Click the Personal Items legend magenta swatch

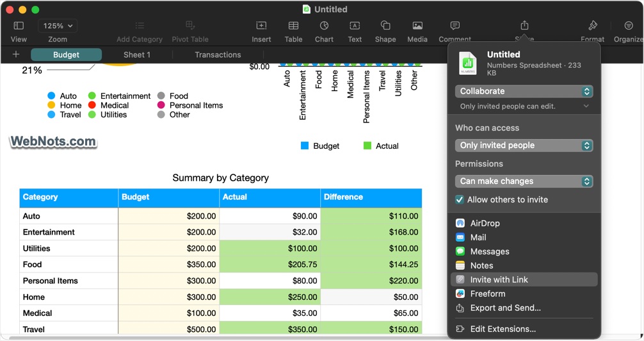coord(161,105)
